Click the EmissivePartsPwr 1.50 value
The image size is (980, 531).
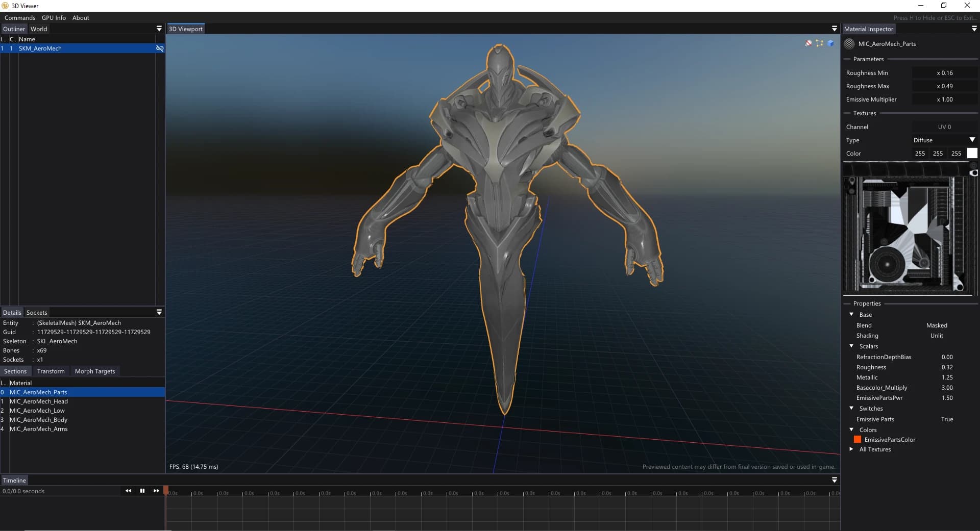[x=947, y=398]
